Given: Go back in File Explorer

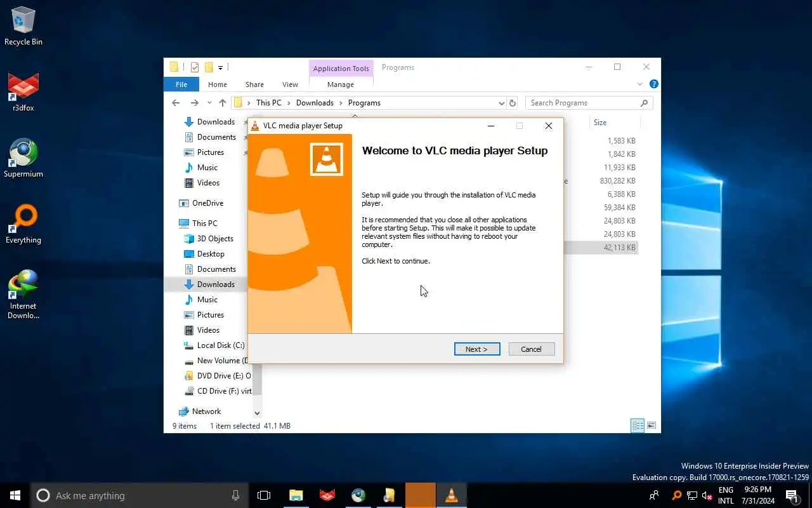Looking at the screenshot, I should [x=176, y=103].
